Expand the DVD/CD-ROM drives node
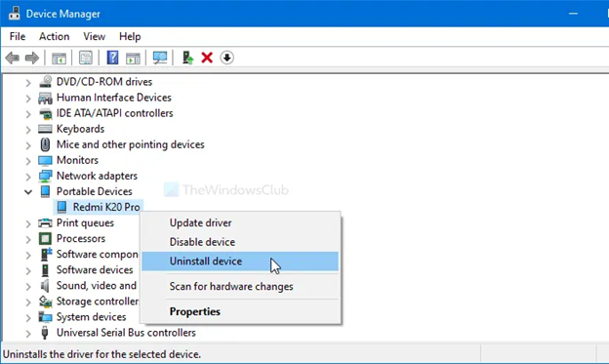 coord(28,82)
